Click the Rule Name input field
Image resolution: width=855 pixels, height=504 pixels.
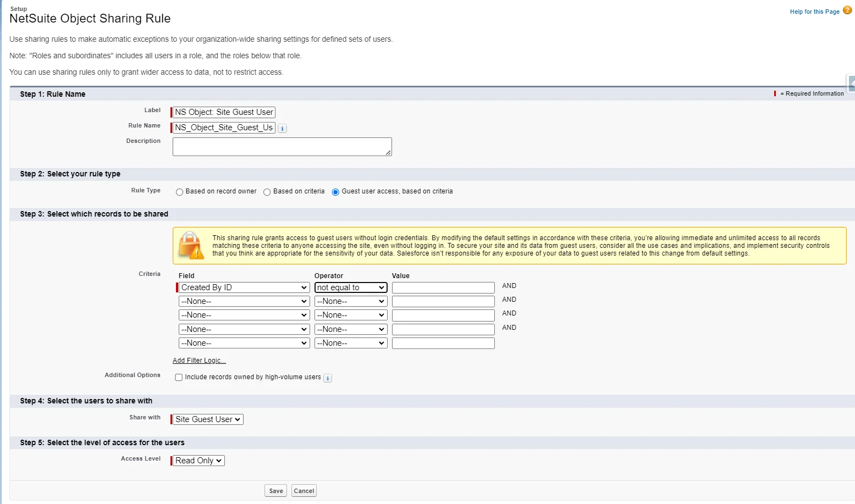(224, 128)
